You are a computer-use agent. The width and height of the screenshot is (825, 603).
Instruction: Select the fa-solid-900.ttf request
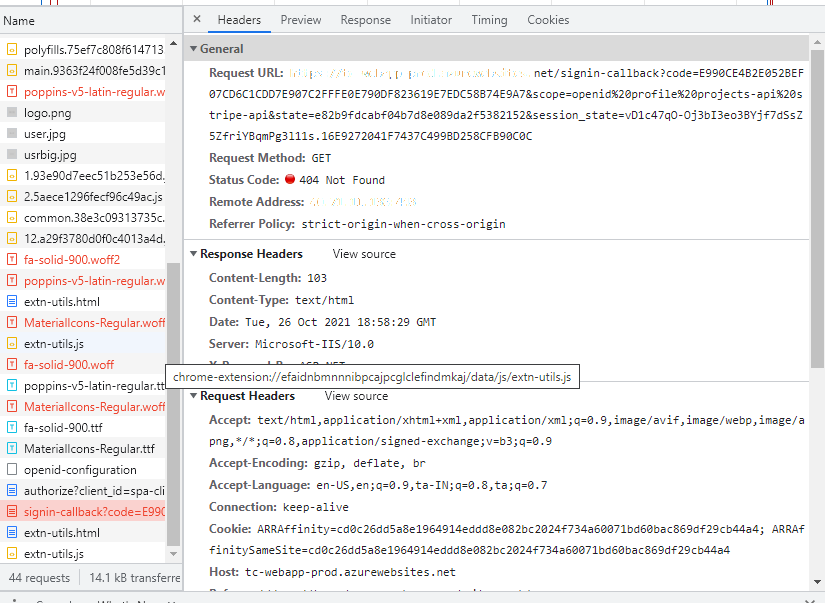click(83, 428)
